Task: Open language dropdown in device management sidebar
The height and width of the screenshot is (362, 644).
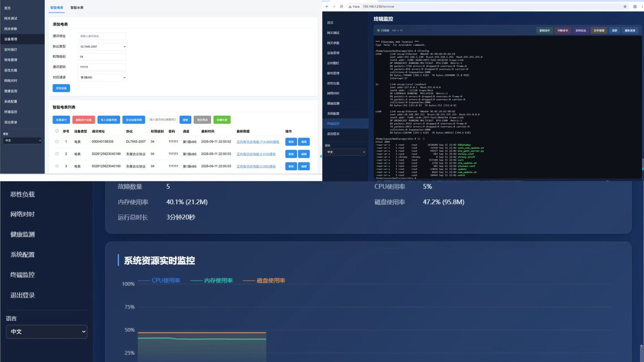Action: 22,140
